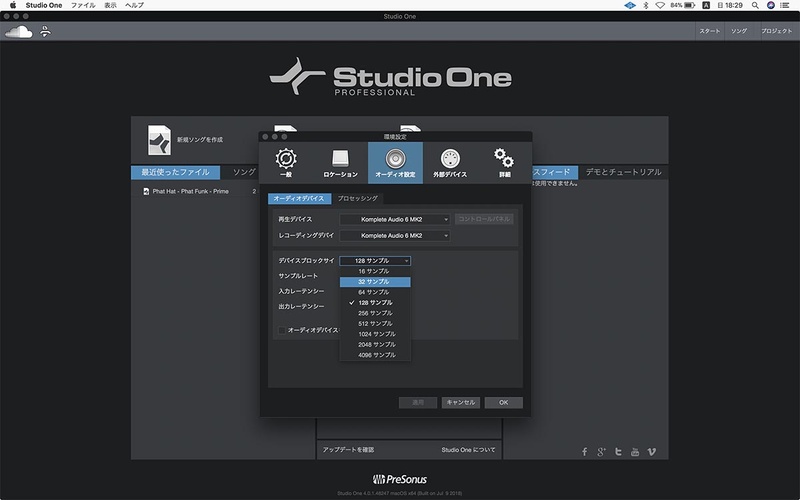
Task: Choose 256 サンプル from the list
Action: [375, 313]
